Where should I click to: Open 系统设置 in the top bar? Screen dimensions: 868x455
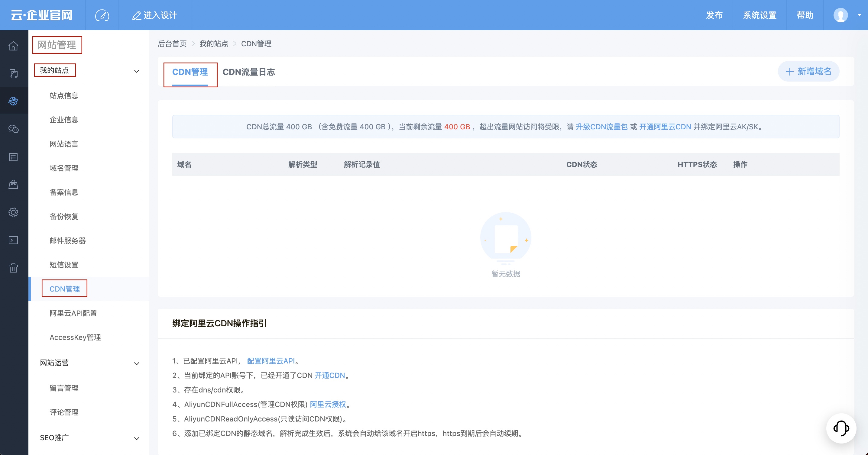[759, 15]
